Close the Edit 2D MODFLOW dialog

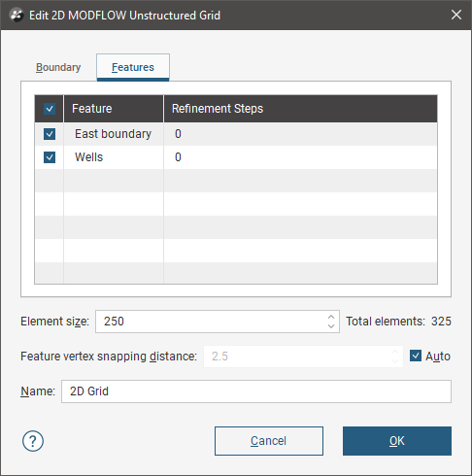[x=456, y=15]
